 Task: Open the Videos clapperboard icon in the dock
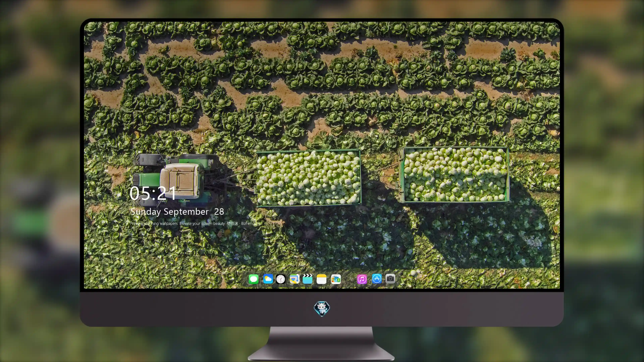(x=308, y=279)
